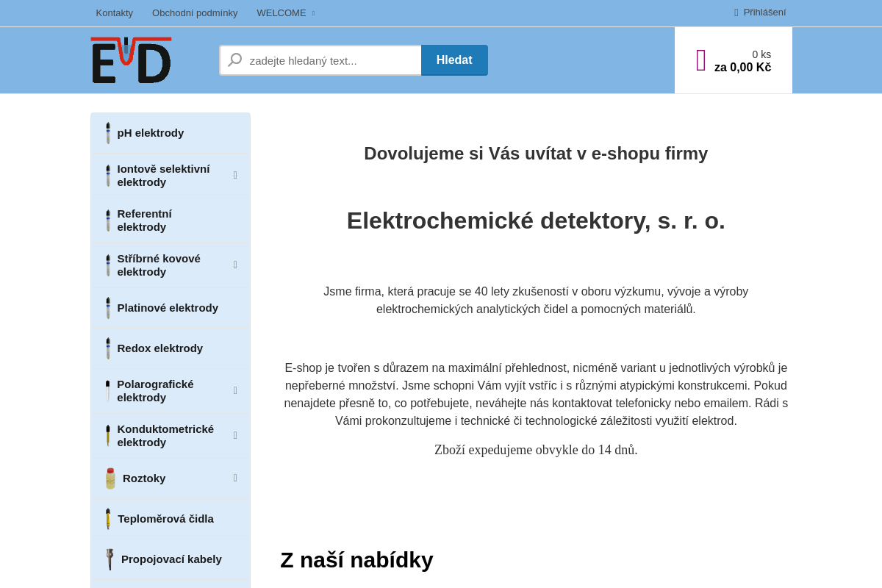Screen dimensions: 882x588
Task: Open the shopping cart icon
Action: tap(699, 59)
